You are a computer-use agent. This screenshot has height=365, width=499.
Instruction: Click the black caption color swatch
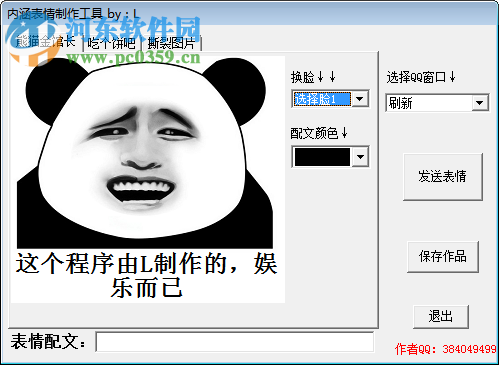[322, 157]
